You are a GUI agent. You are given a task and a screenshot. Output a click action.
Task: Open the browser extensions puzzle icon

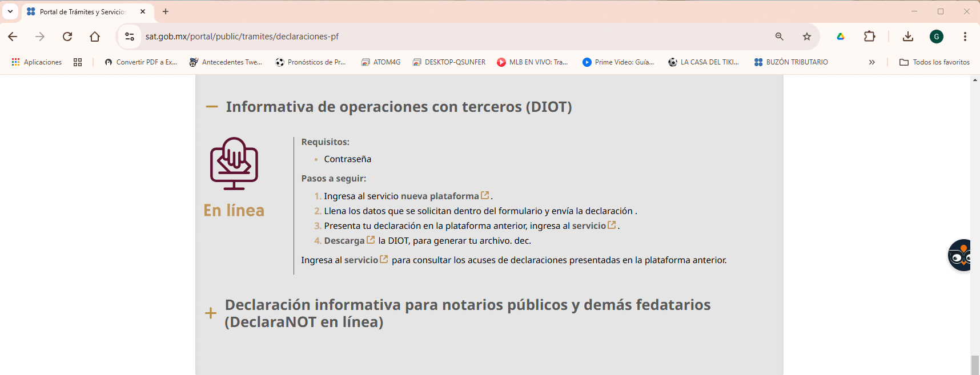click(x=869, y=37)
